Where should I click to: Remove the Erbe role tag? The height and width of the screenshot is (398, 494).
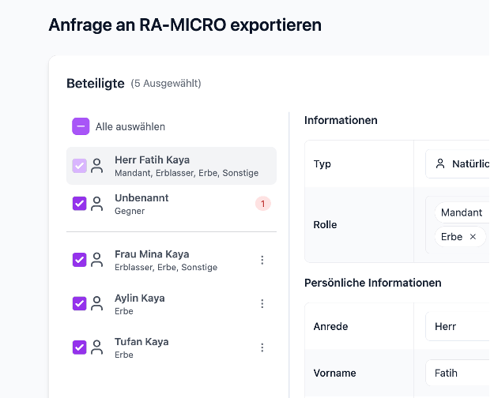click(473, 237)
